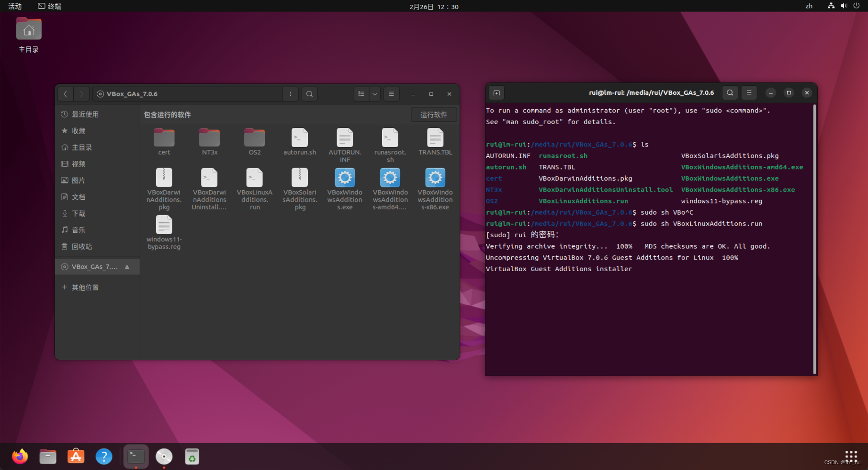Open search in the terminal window
This screenshot has width=868, height=470.
(730, 93)
